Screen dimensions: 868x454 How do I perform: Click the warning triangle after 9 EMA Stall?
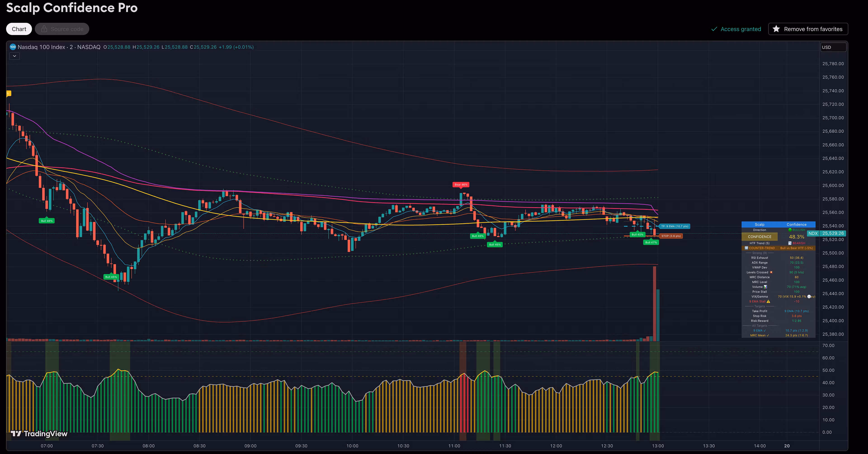pyautogui.click(x=768, y=301)
